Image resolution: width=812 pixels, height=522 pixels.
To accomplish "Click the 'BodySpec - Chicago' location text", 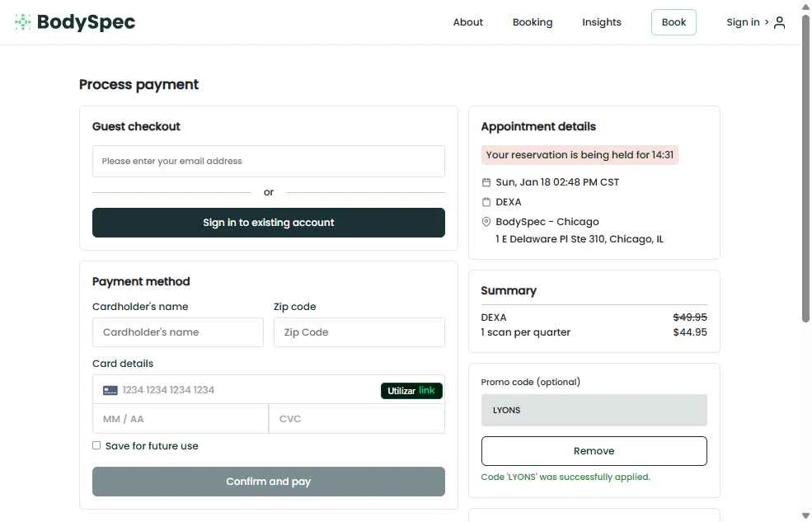I will pyautogui.click(x=547, y=222).
